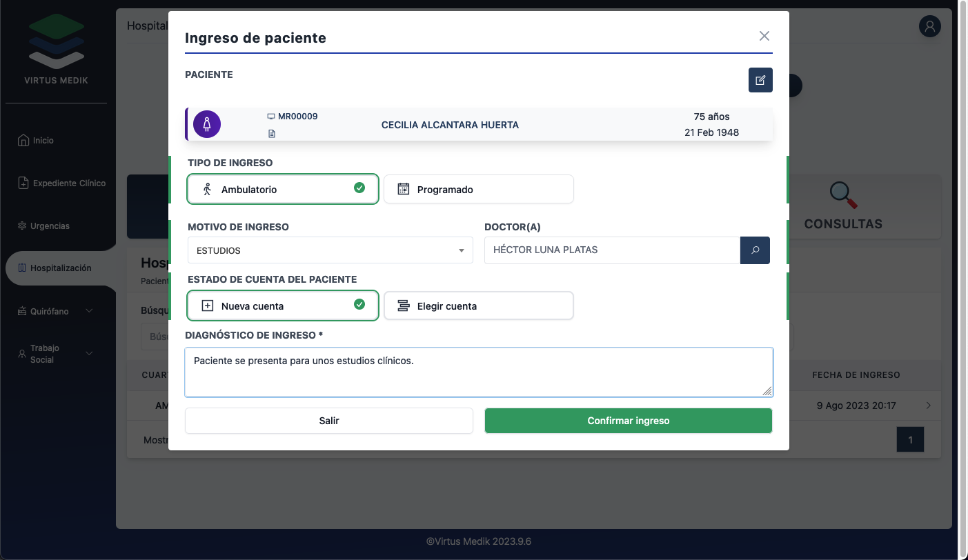Open the user profile icon
Image resolution: width=968 pixels, height=560 pixels.
[929, 26]
